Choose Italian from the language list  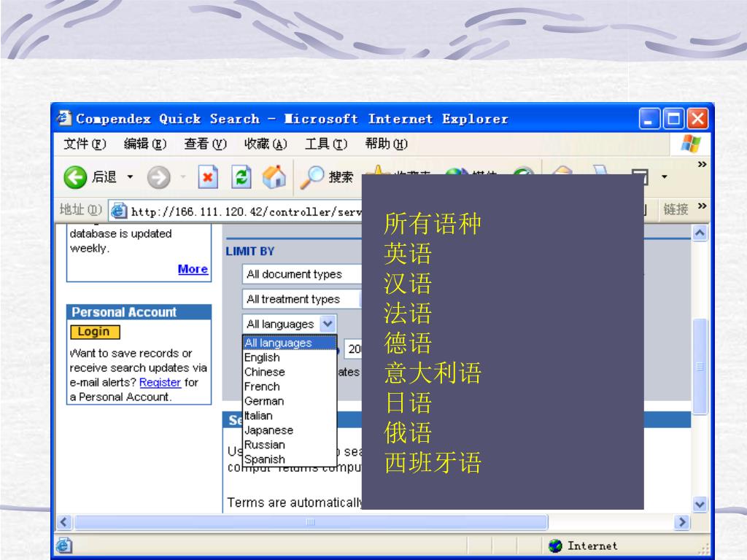289,416
